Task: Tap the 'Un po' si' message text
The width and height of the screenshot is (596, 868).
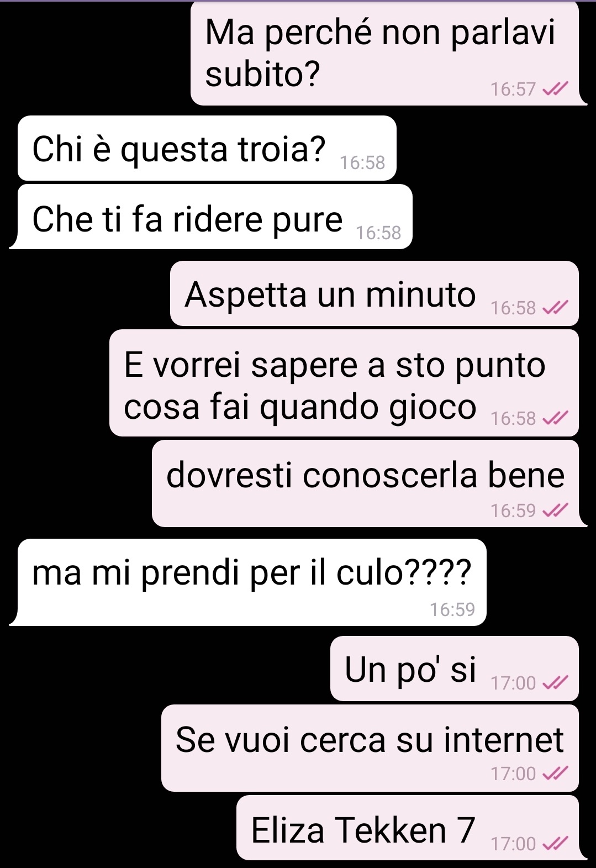Action: point(410,669)
